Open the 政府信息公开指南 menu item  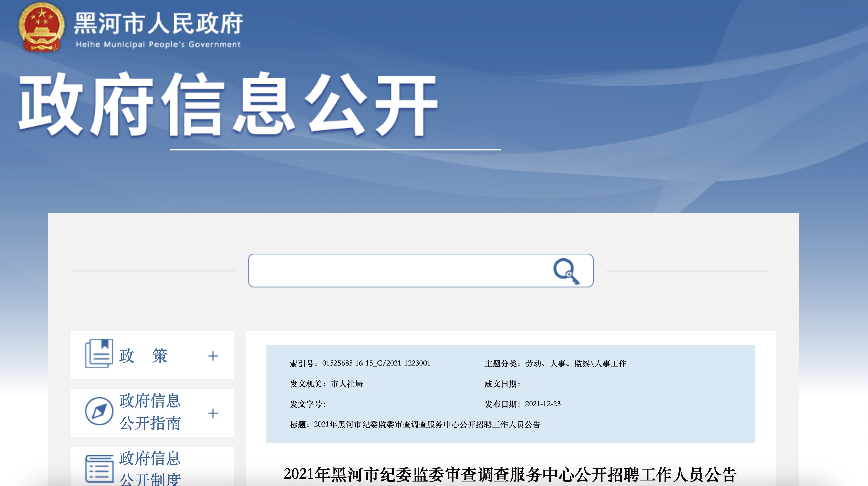150,412
